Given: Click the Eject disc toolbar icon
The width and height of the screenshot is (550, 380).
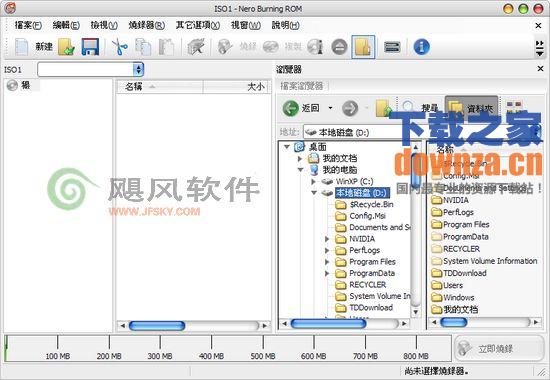Looking at the screenshot, I should click(x=339, y=47).
